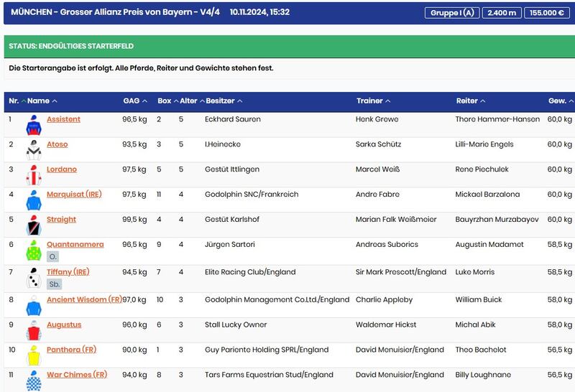Open the Straight horse link
The image size is (575, 392).
point(61,220)
